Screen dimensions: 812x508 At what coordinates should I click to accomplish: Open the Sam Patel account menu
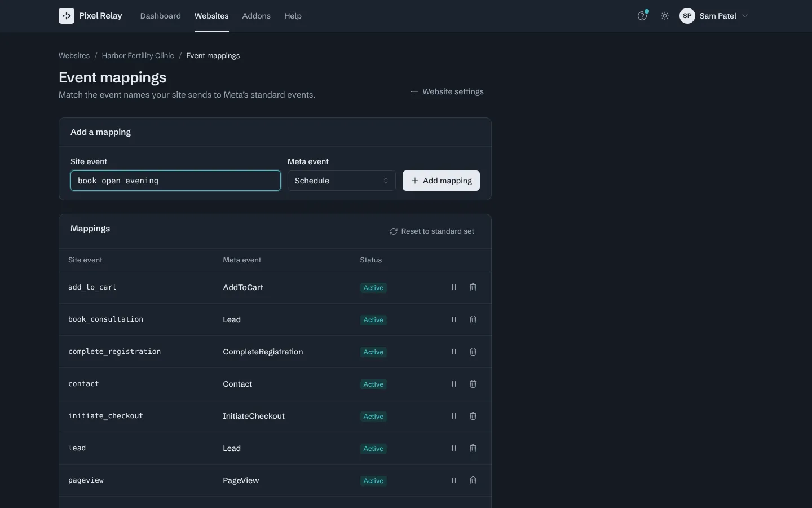pos(714,16)
